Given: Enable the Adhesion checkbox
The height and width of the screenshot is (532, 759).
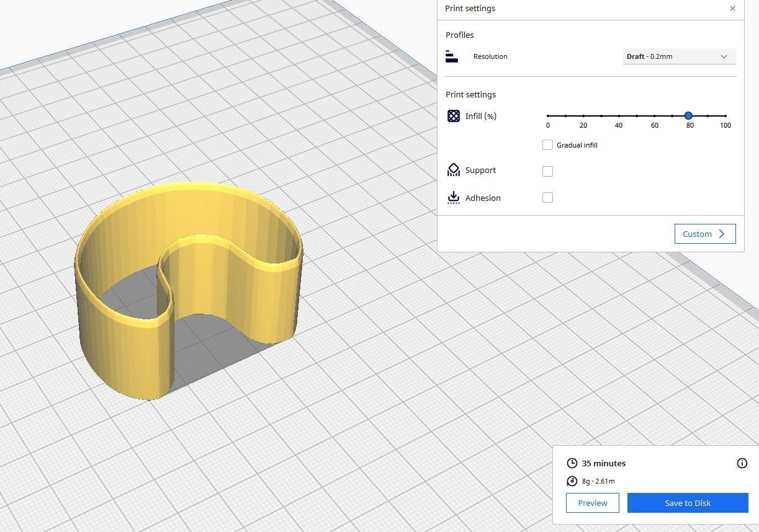Looking at the screenshot, I should point(547,197).
